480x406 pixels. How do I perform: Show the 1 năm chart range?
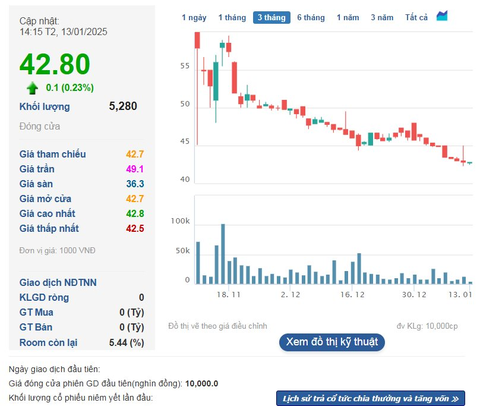coord(348,17)
